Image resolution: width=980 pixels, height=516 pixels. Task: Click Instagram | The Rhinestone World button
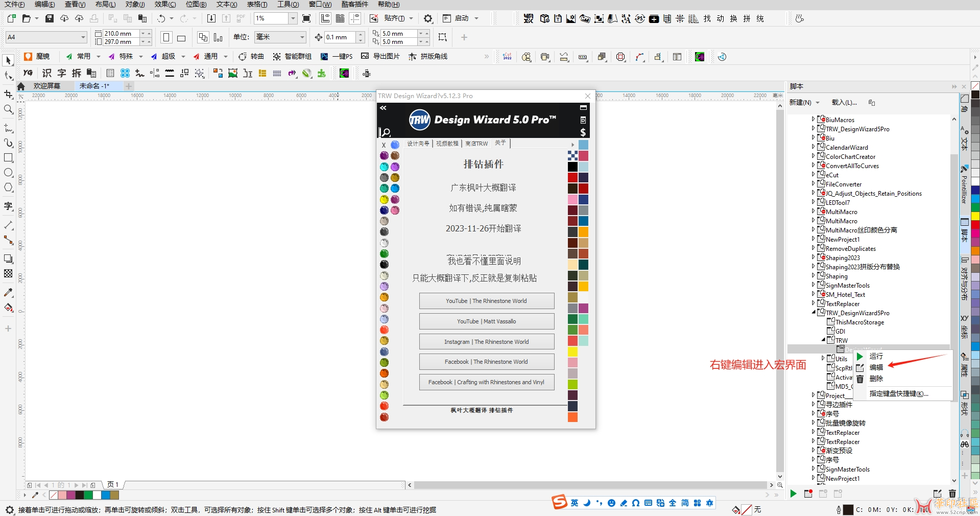(487, 342)
